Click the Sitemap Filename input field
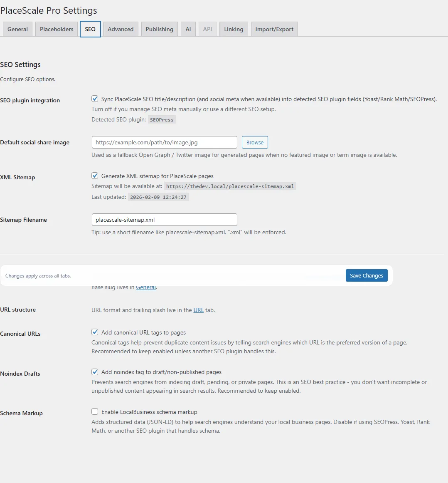The width and height of the screenshot is (448, 483). pyautogui.click(x=164, y=219)
